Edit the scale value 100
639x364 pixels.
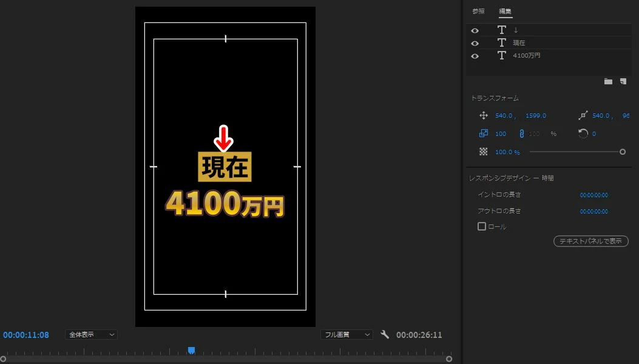click(501, 133)
